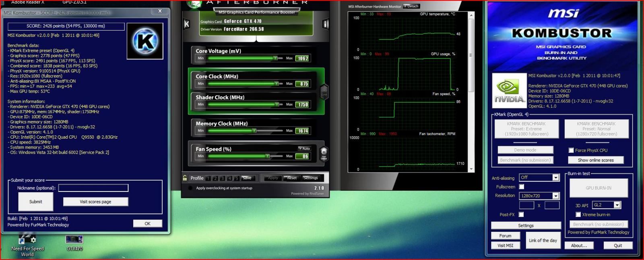Click the Quit button
This screenshot has width=644, height=260.
[x=618, y=245]
